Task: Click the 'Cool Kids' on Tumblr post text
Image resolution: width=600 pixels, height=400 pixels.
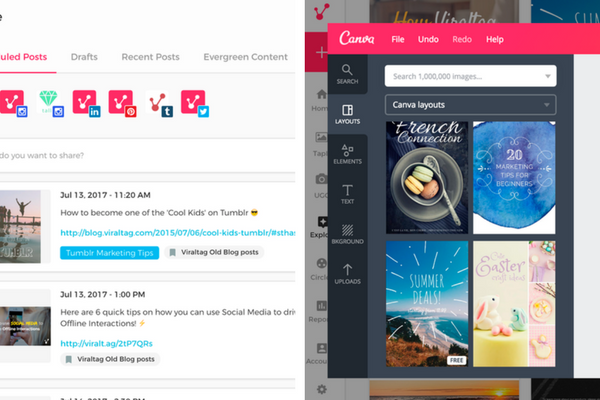Action: pos(159,212)
